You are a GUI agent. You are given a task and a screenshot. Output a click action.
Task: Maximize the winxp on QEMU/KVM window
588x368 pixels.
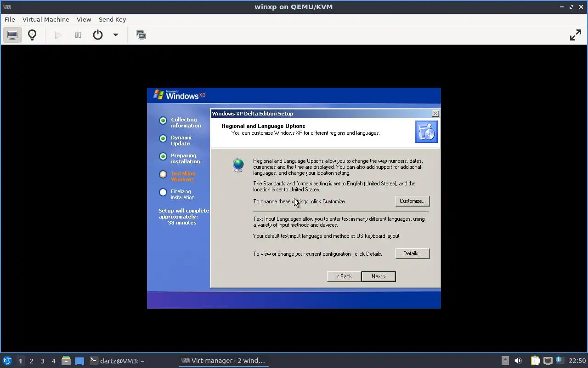click(x=571, y=7)
